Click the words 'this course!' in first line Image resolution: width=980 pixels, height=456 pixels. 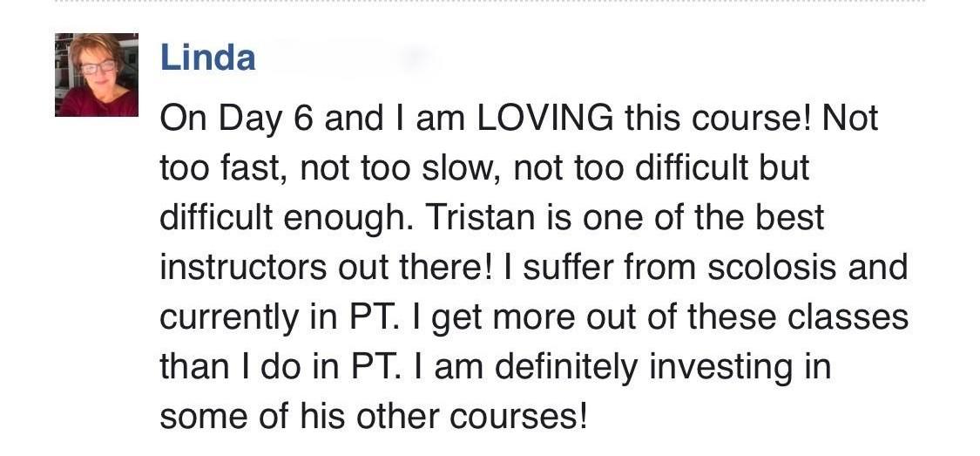pyautogui.click(x=718, y=119)
